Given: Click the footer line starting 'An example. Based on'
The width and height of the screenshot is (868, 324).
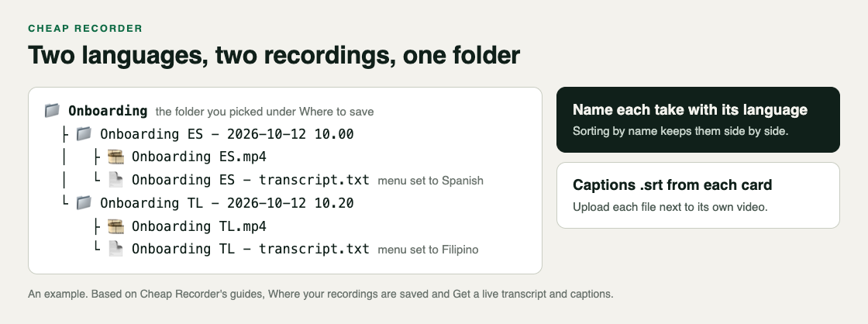Looking at the screenshot, I should coord(321,294).
